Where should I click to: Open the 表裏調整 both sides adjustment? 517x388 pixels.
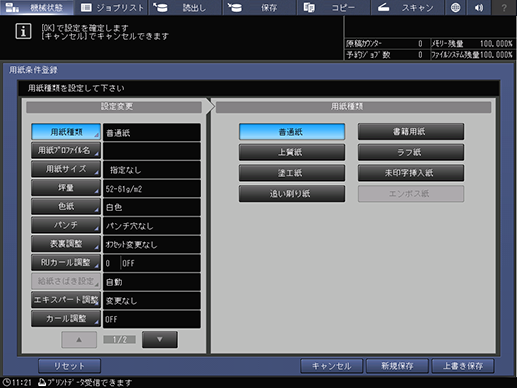66,244
